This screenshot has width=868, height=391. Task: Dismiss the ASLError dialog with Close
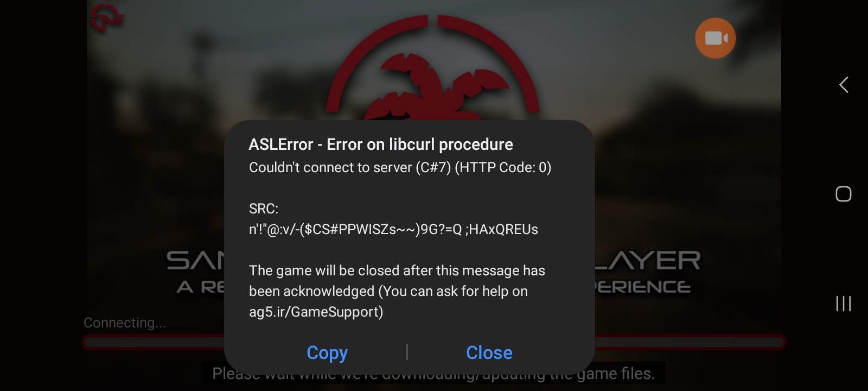489,352
